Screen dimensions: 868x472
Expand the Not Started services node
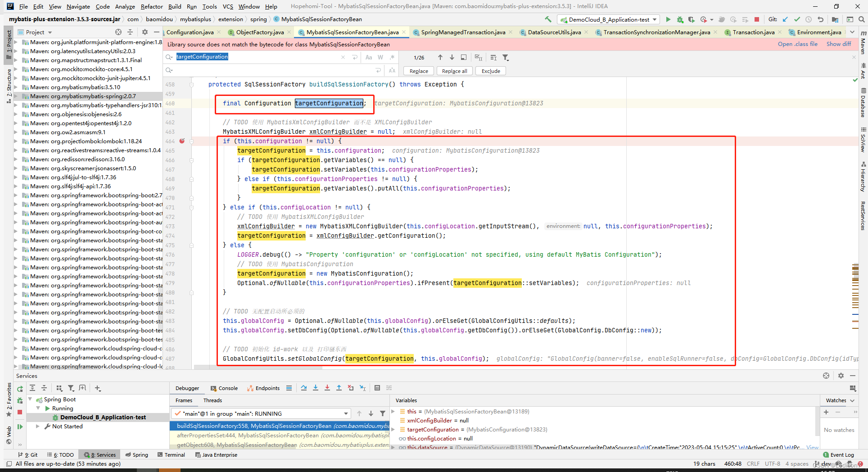pos(38,426)
